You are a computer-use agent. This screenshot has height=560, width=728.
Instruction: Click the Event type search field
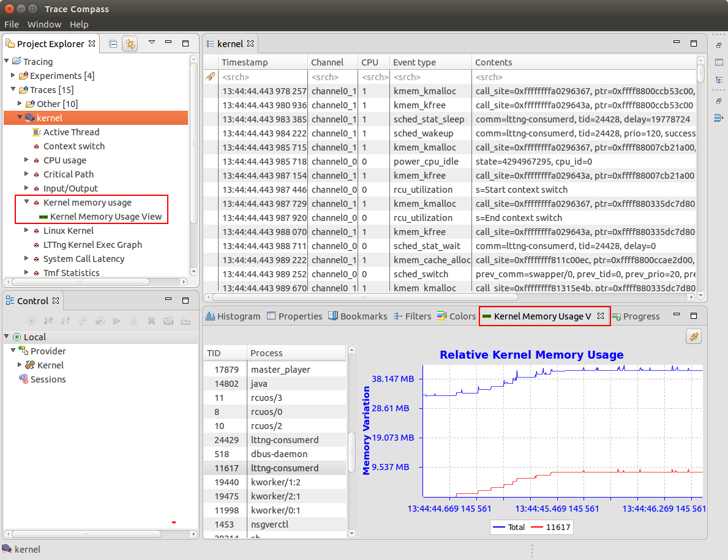[429, 77]
